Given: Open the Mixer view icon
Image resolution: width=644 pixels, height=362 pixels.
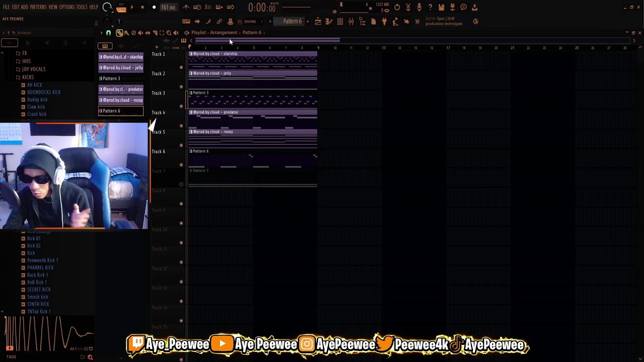Looking at the screenshot, I should click(x=351, y=22).
